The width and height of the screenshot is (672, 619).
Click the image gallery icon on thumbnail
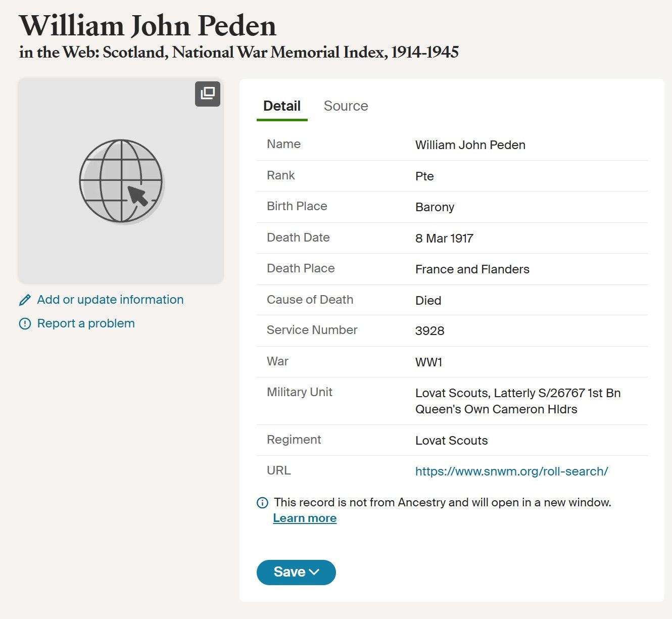(208, 93)
